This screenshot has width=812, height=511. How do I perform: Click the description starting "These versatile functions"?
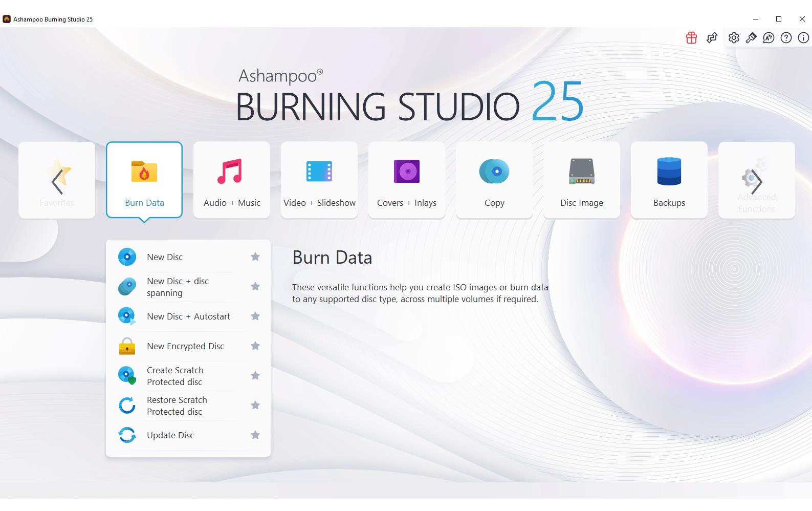point(420,293)
